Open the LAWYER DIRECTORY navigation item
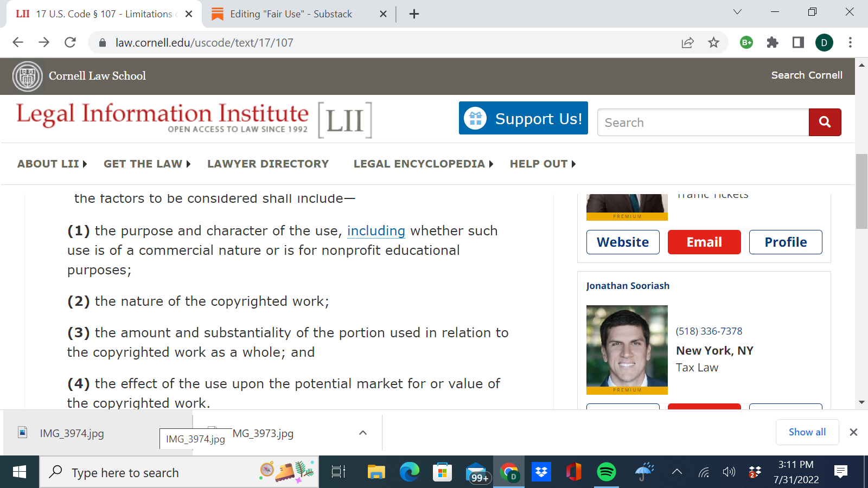Viewport: 868px width, 488px height. click(268, 164)
